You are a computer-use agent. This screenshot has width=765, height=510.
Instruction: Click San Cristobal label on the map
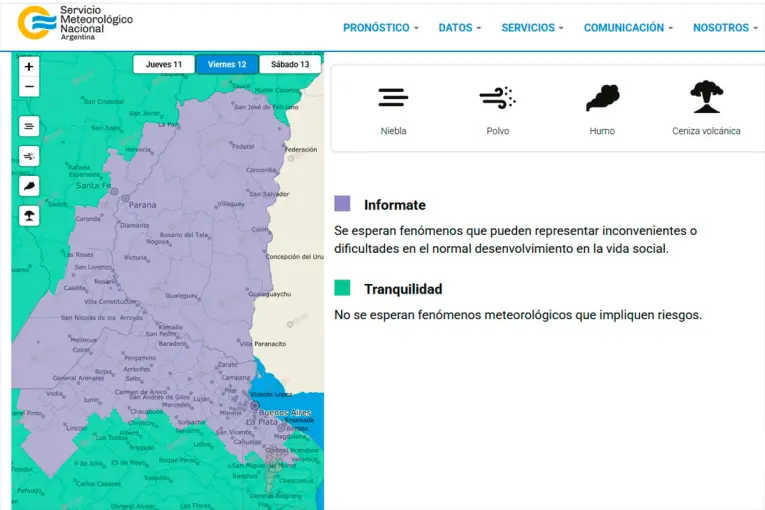tap(103, 102)
